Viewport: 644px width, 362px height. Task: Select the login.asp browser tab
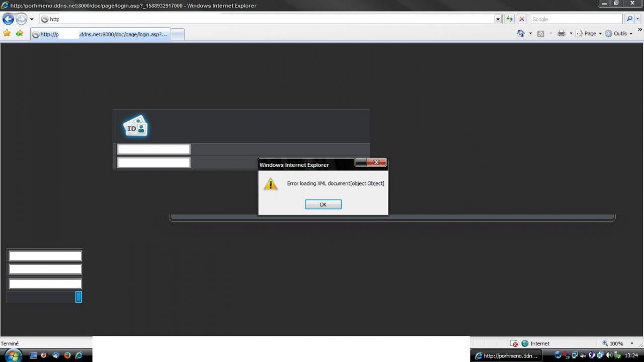(x=100, y=34)
